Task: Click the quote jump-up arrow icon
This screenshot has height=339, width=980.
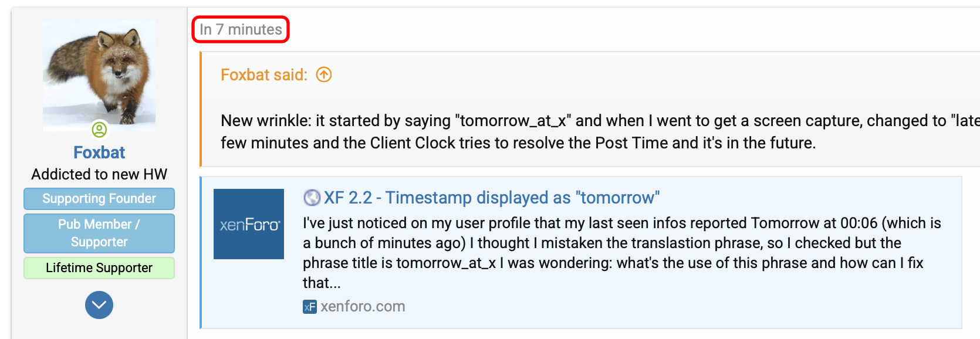Action: [x=324, y=74]
